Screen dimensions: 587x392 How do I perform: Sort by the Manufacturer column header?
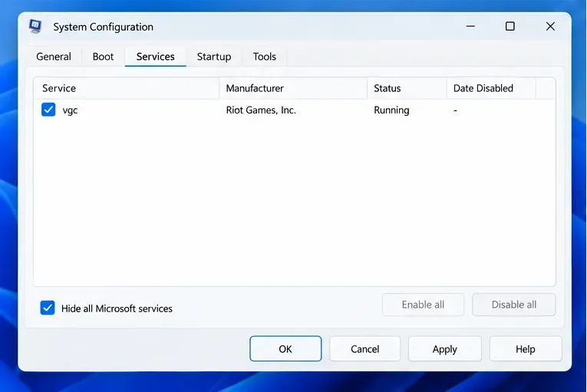(x=293, y=88)
